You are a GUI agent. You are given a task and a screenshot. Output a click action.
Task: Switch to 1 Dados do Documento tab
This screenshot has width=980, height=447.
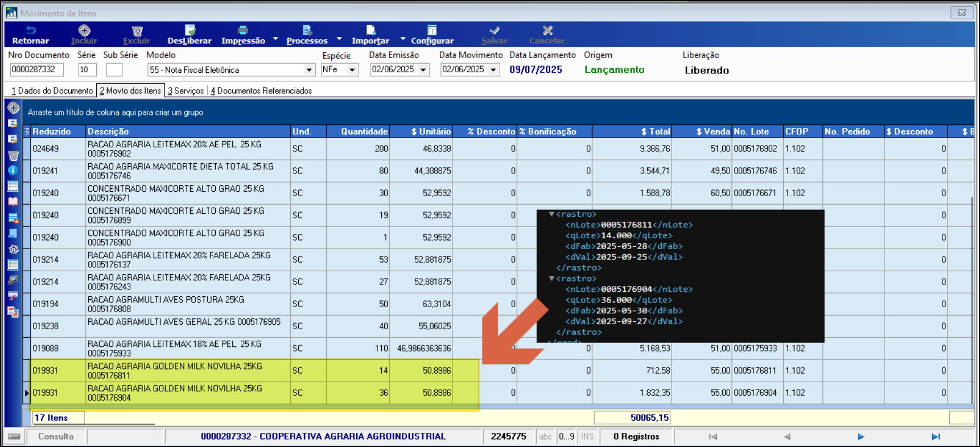point(52,91)
